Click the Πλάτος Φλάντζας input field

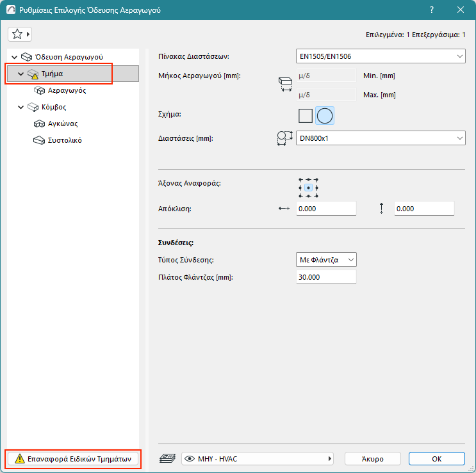click(x=326, y=277)
